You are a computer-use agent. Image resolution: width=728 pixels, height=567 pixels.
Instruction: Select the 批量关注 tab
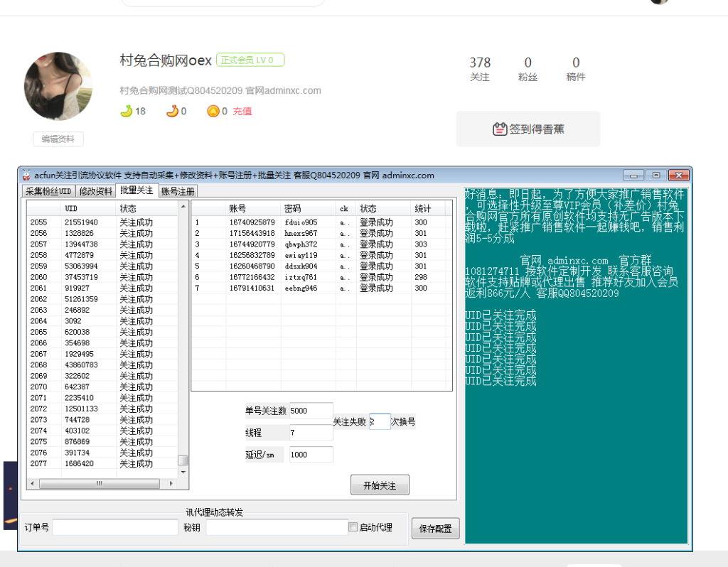(136, 190)
